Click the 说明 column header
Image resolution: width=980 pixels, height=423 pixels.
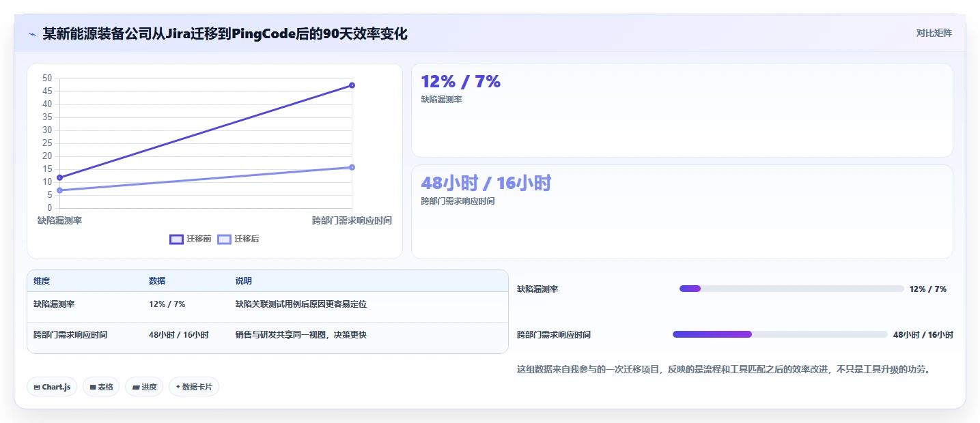click(244, 281)
